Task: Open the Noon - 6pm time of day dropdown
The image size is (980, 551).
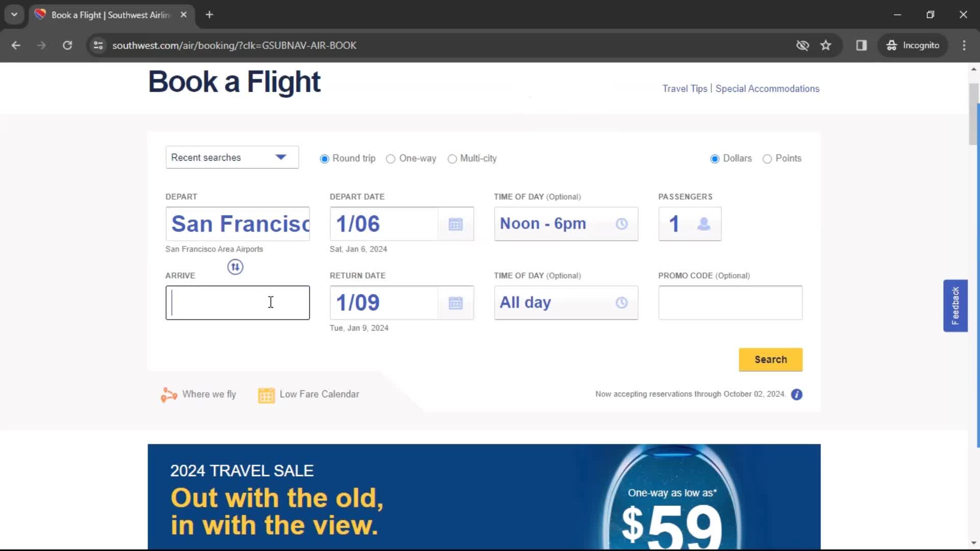Action: pos(566,223)
